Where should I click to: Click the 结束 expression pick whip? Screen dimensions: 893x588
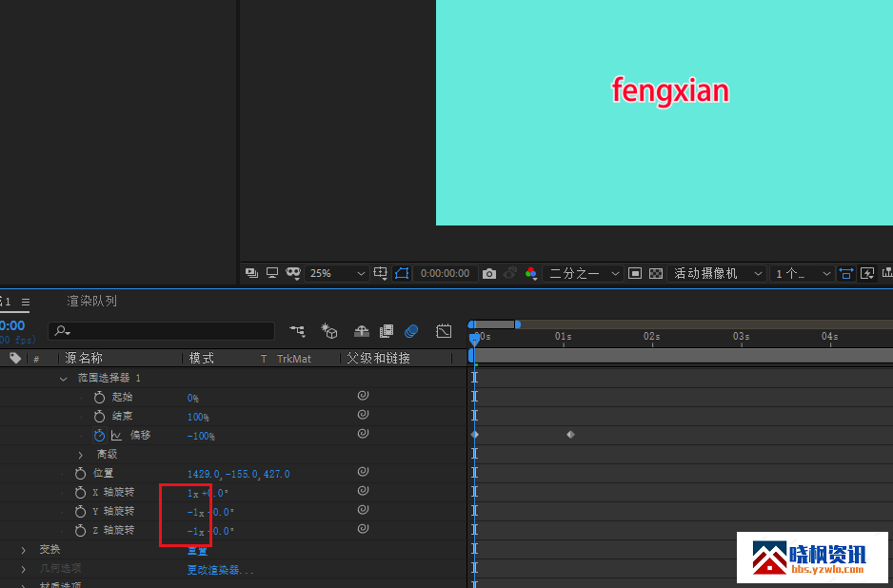[363, 415]
